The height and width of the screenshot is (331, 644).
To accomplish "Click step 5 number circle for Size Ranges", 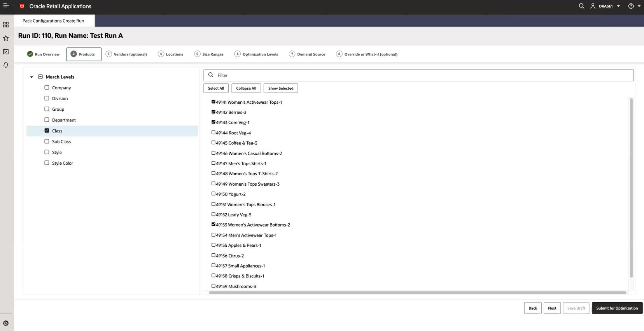I will (x=197, y=54).
